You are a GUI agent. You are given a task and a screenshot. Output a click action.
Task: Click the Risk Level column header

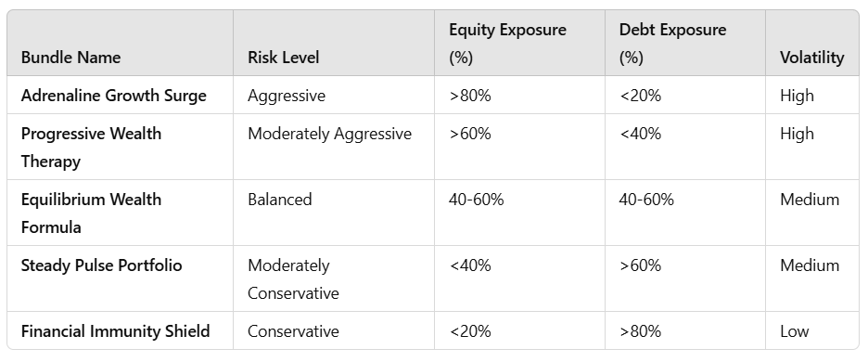click(284, 58)
